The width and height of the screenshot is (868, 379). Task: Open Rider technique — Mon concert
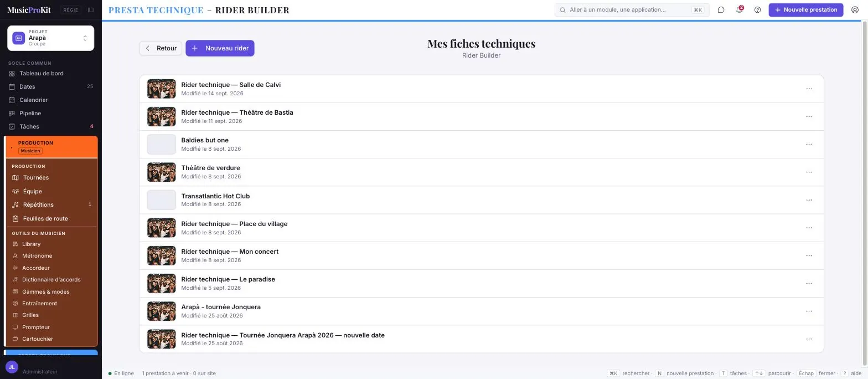pos(230,252)
